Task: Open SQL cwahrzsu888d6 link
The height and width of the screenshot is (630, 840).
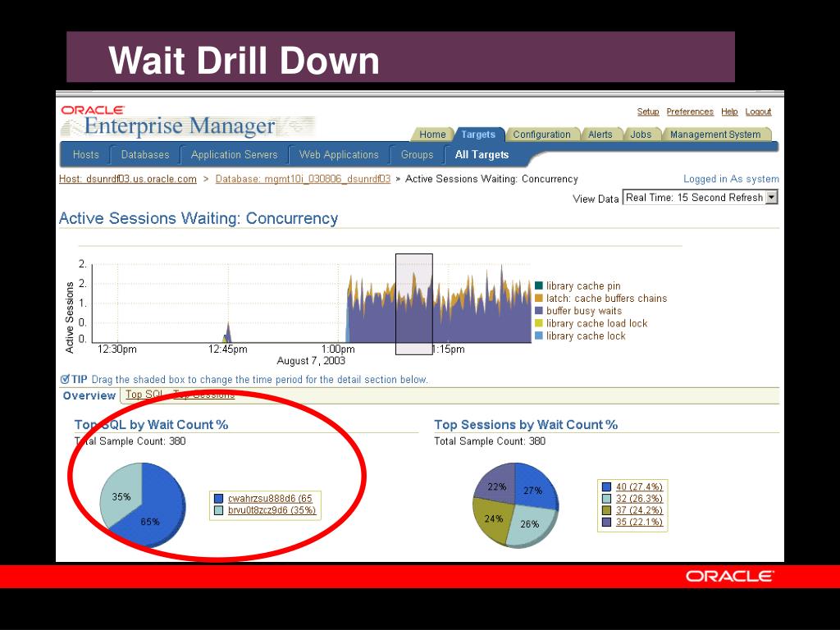Action: [x=270, y=499]
